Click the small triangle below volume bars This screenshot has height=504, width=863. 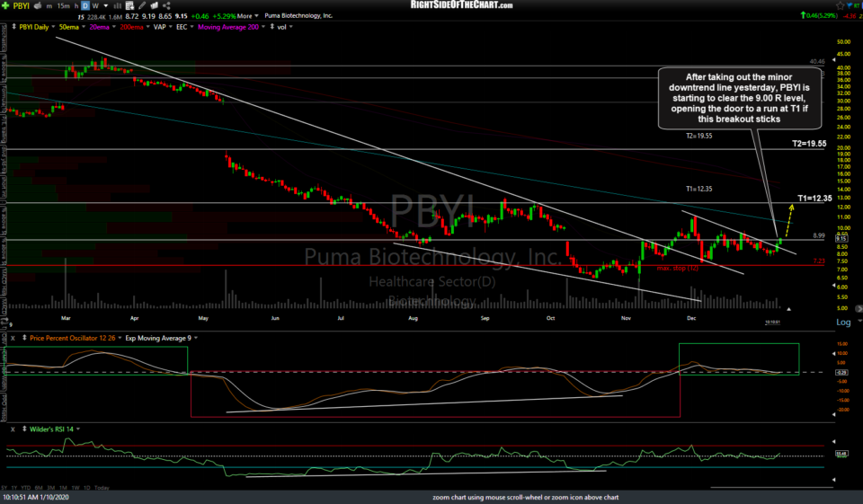(x=788, y=309)
